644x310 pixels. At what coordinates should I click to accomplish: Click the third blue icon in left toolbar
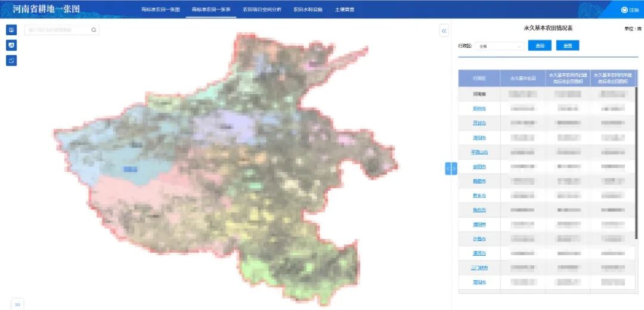(11, 61)
